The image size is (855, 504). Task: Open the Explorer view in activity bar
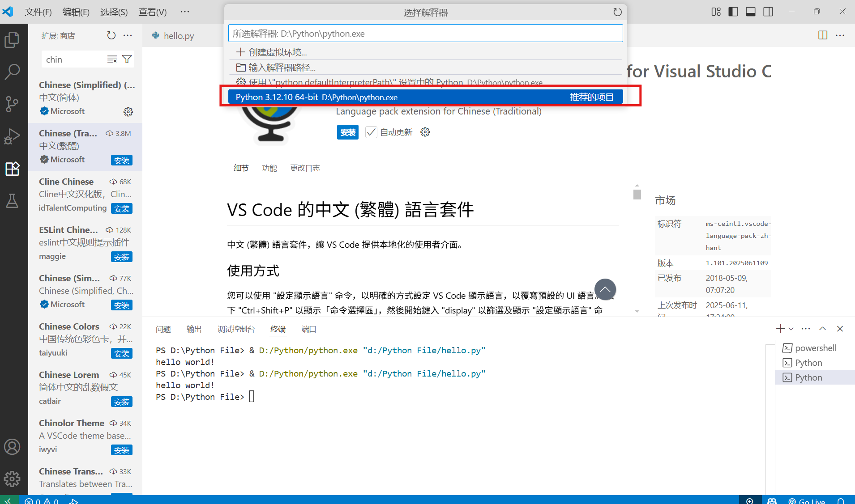click(12, 39)
